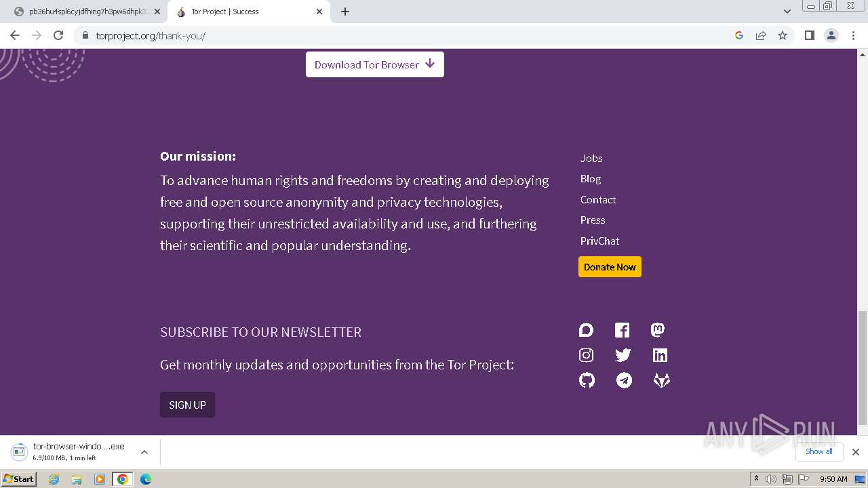Switch to Chrome in the taskbar
Image resolution: width=868 pixels, height=488 pixels.
[x=123, y=479]
